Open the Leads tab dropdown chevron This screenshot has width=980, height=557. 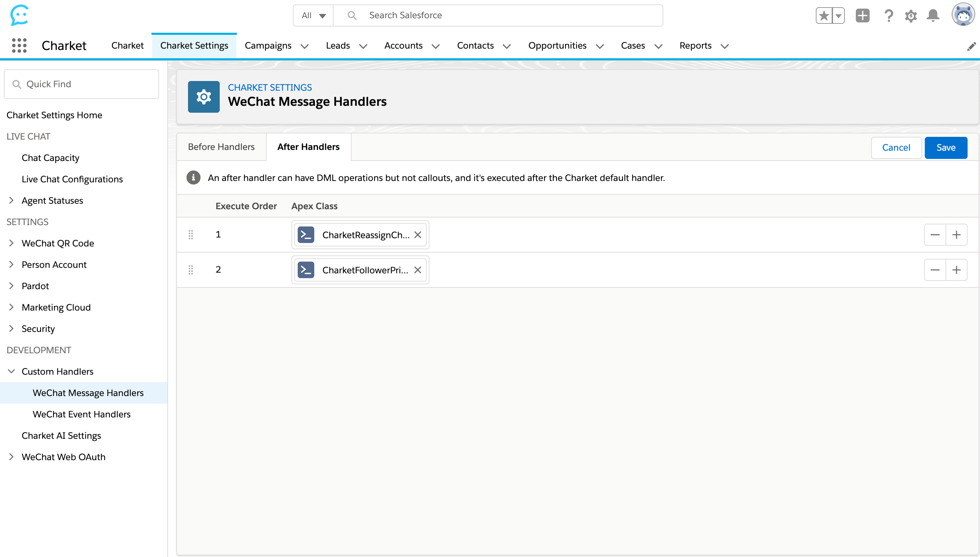click(363, 46)
